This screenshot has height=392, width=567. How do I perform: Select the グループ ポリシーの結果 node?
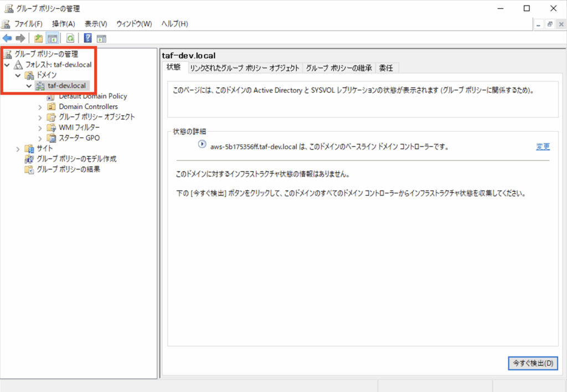tap(68, 169)
